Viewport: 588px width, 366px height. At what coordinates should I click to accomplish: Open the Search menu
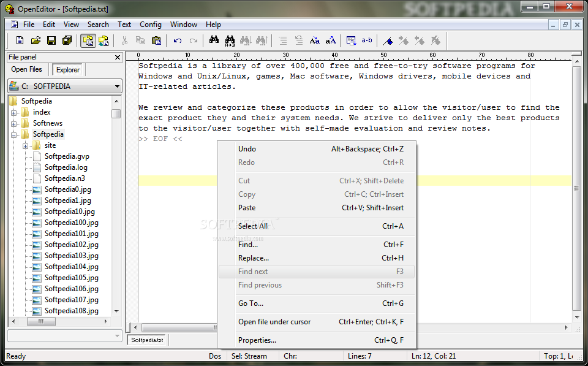[x=98, y=25]
